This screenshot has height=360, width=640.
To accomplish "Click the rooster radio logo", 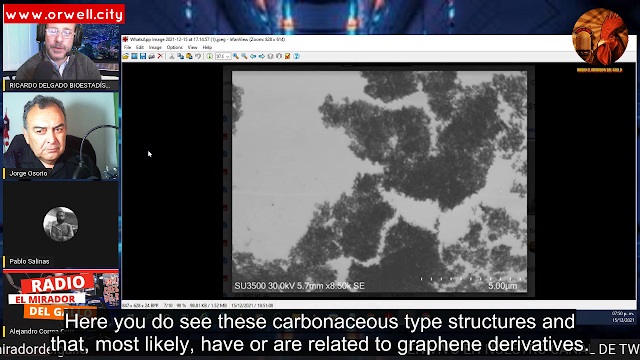I will 600,38.
